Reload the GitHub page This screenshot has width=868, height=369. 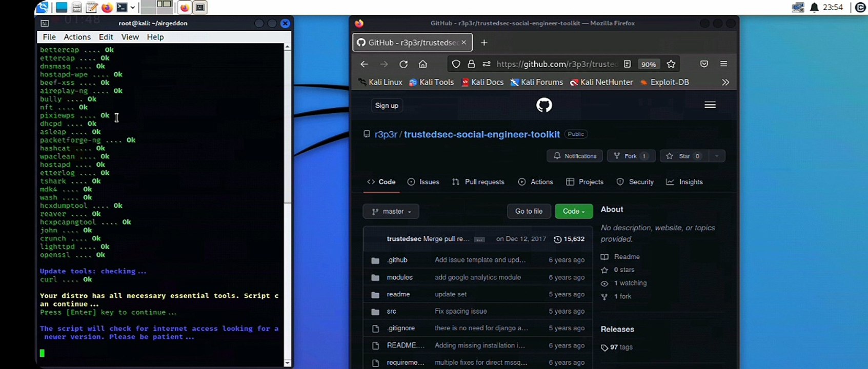click(x=403, y=64)
